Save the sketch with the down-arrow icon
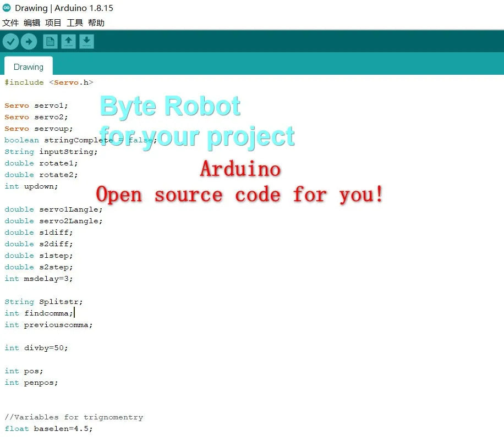 [86, 41]
